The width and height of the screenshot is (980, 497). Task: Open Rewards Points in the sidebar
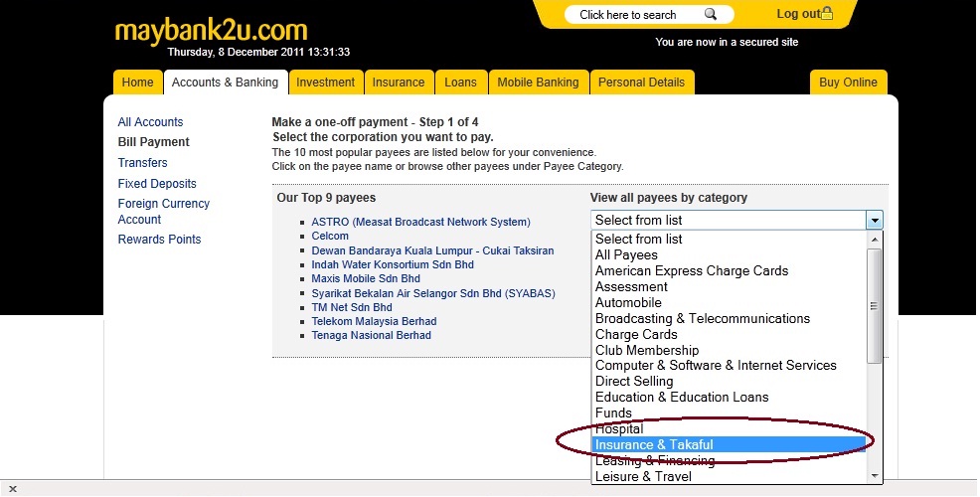tap(159, 240)
